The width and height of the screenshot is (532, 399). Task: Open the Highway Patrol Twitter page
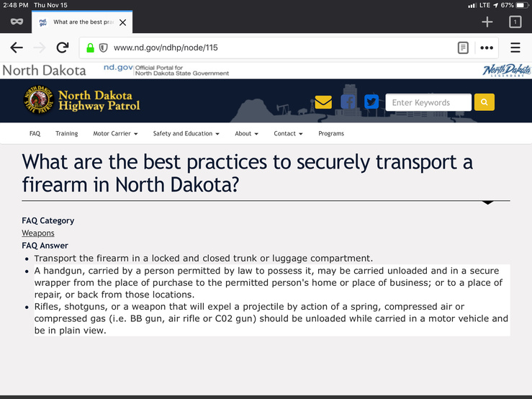pyautogui.click(x=371, y=102)
